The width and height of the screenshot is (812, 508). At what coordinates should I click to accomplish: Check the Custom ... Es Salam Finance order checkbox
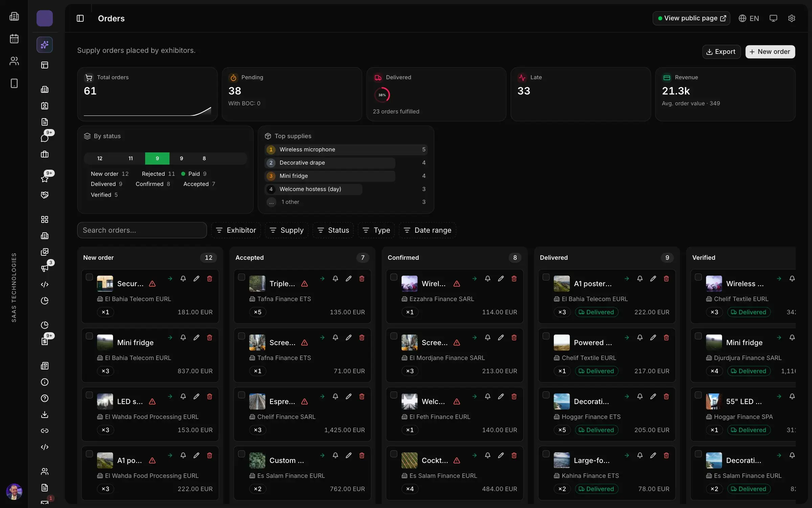pos(241,454)
